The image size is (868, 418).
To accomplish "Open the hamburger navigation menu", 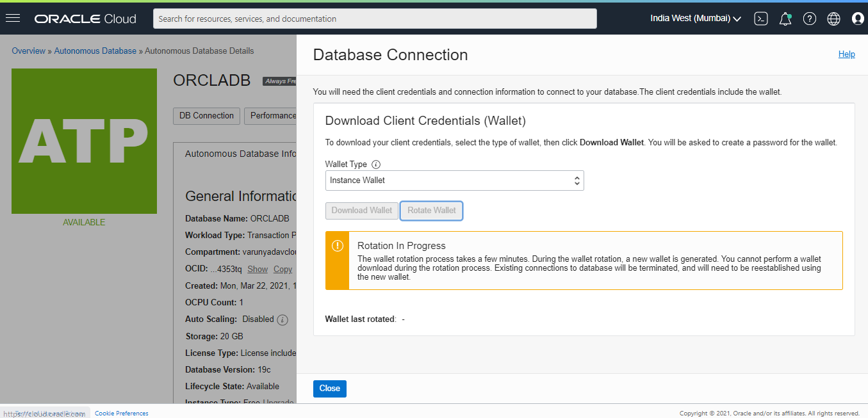I will (13, 19).
